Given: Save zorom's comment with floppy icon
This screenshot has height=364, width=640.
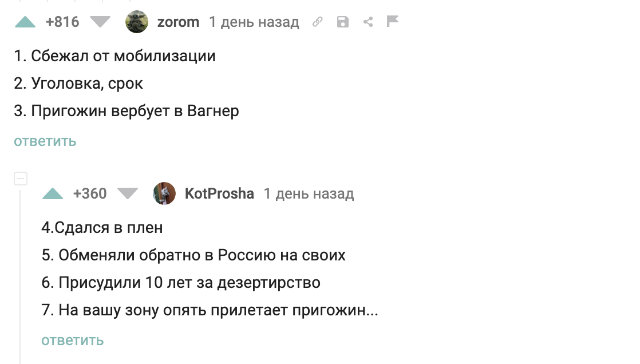Looking at the screenshot, I should coord(343,22).
